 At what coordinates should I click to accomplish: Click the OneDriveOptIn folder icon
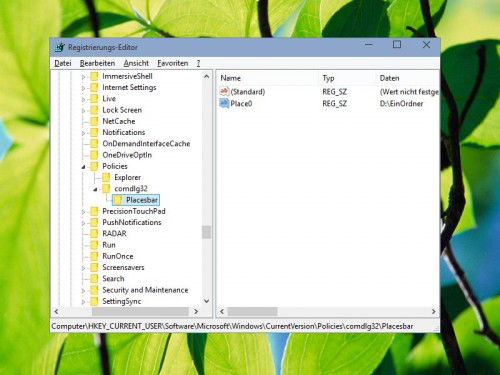tap(94, 155)
